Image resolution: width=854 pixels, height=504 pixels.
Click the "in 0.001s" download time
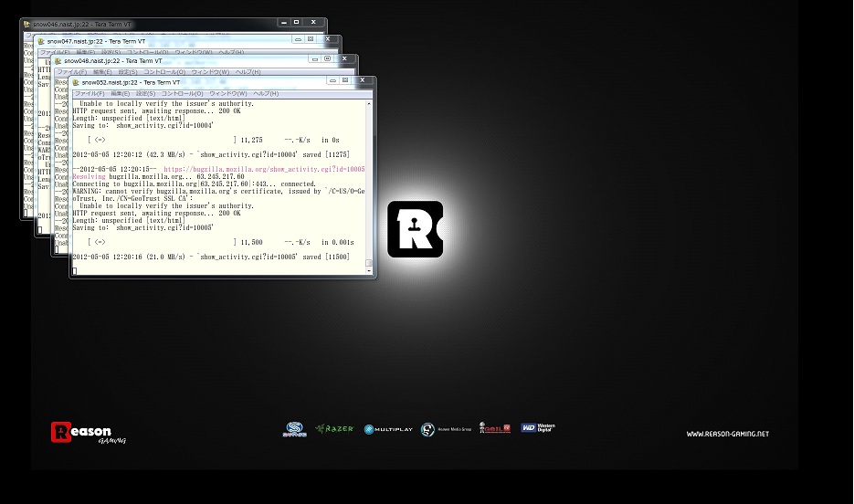click(x=338, y=242)
